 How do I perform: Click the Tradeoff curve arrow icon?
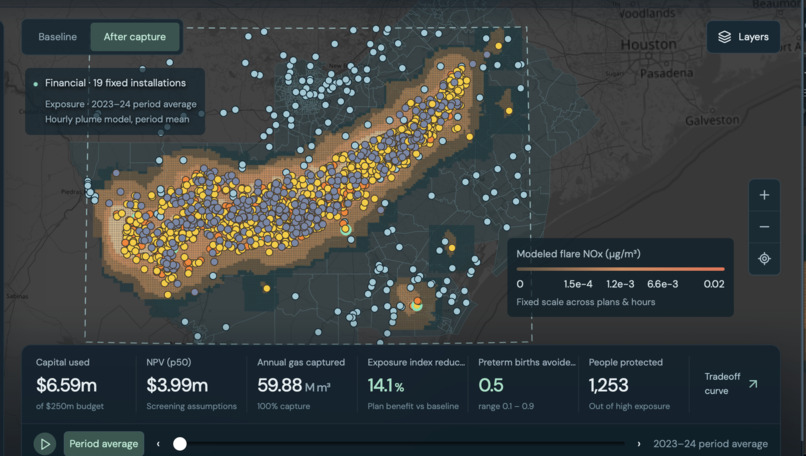[x=753, y=384]
